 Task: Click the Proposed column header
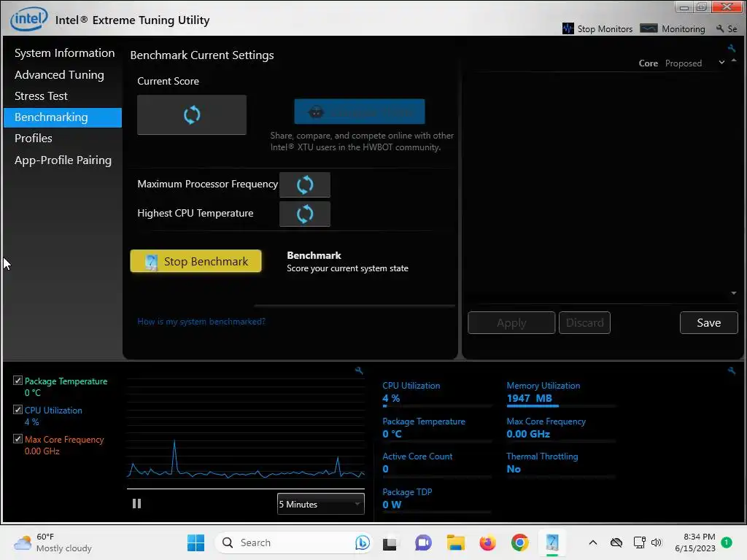click(x=683, y=63)
